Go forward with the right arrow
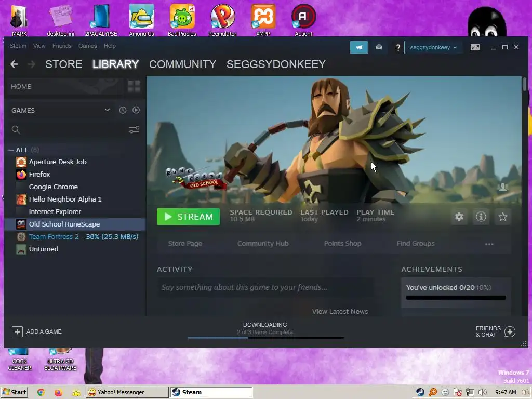The height and width of the screenshot is (399, 532). pos(31,64)
